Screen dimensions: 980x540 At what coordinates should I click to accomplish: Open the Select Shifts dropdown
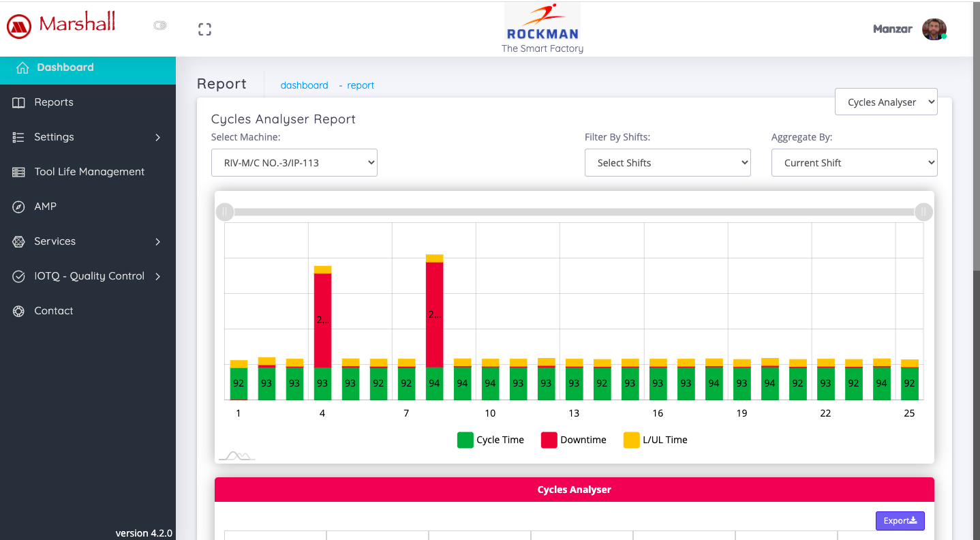668,163
